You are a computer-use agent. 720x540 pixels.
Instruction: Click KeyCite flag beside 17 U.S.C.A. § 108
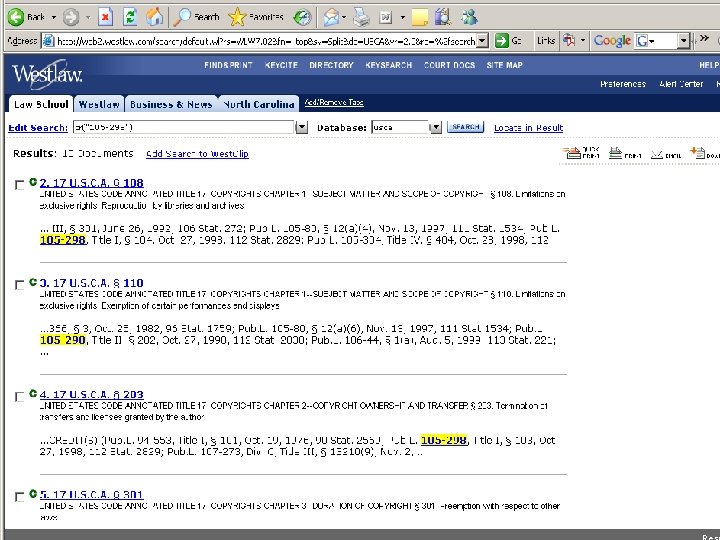[x=33, y=182]
